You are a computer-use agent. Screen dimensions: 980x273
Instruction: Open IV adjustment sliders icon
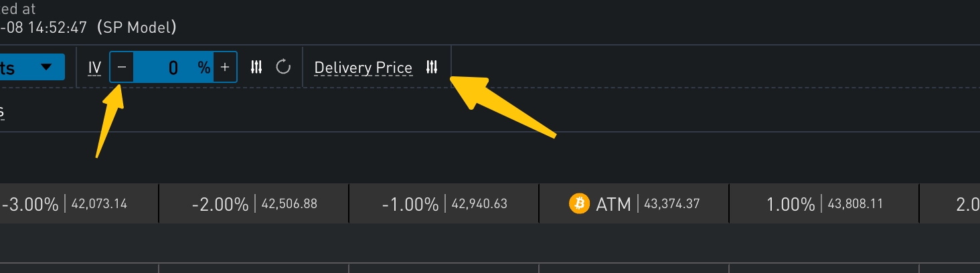256,67
